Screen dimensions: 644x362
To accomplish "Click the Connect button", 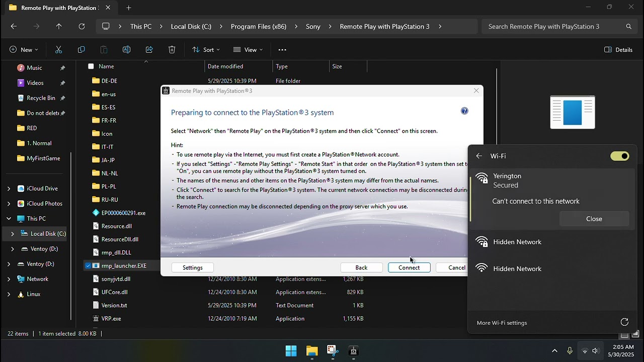I will 409,267.
